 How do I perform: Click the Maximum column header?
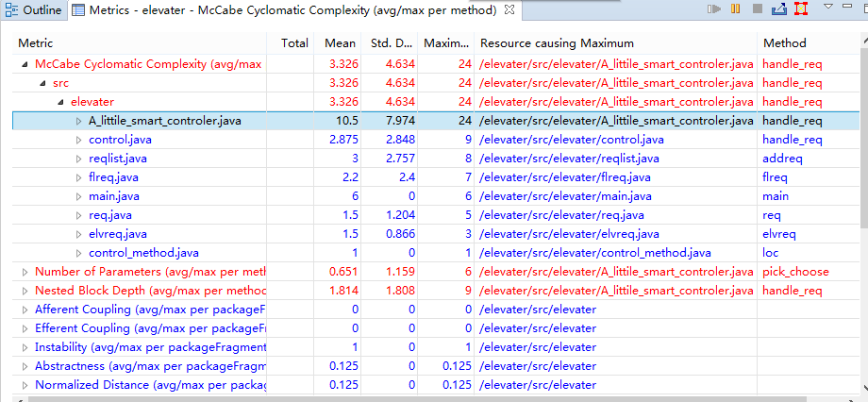(x=446, y=43)
